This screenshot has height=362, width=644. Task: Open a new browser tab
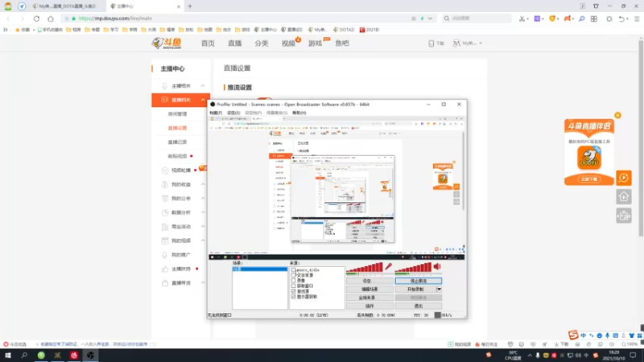[190, 6]
